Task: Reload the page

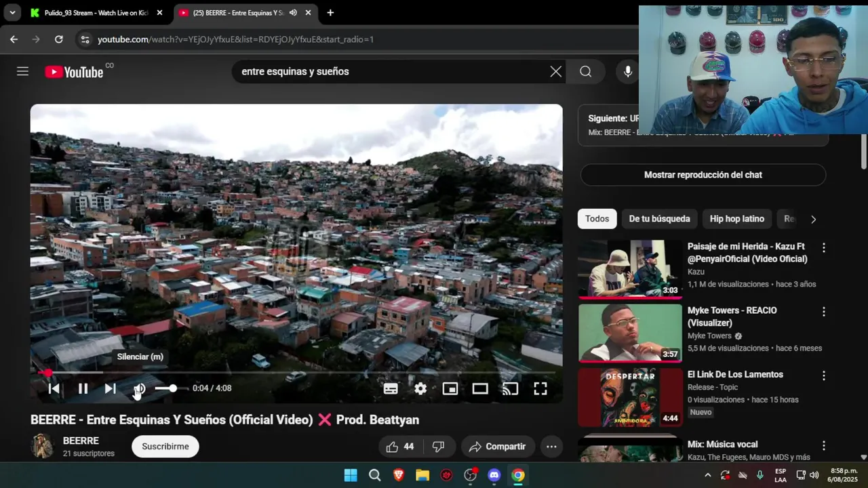Action: [x=59, y=39]
